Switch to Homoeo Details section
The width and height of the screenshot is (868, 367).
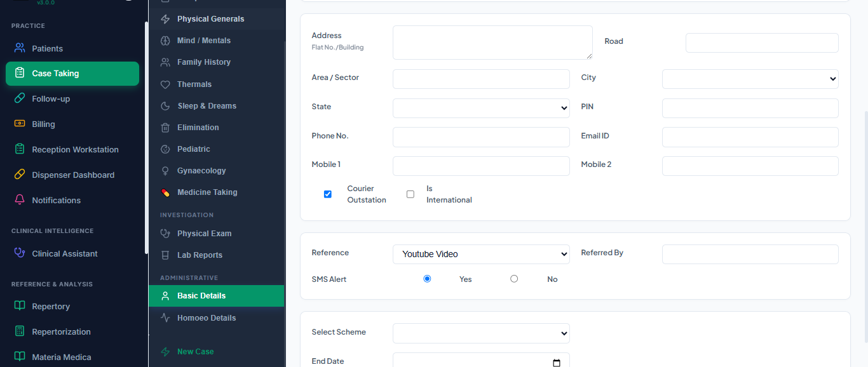[216, 318]
